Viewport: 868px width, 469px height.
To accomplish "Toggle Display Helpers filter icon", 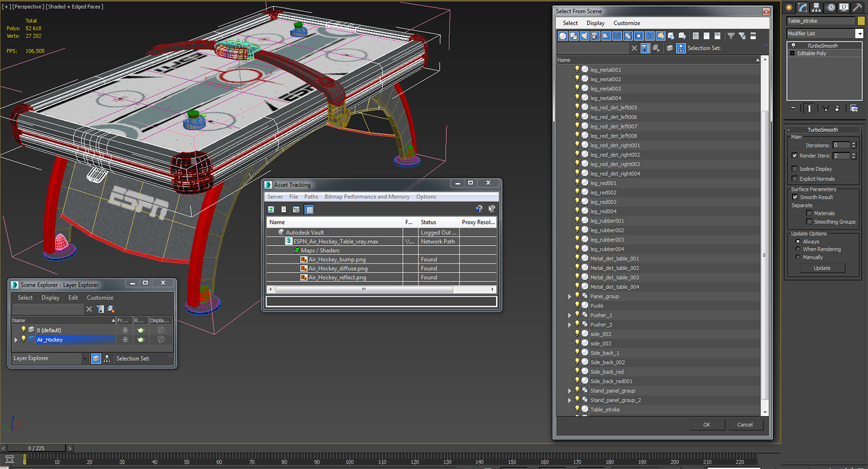I will [606, 36].
